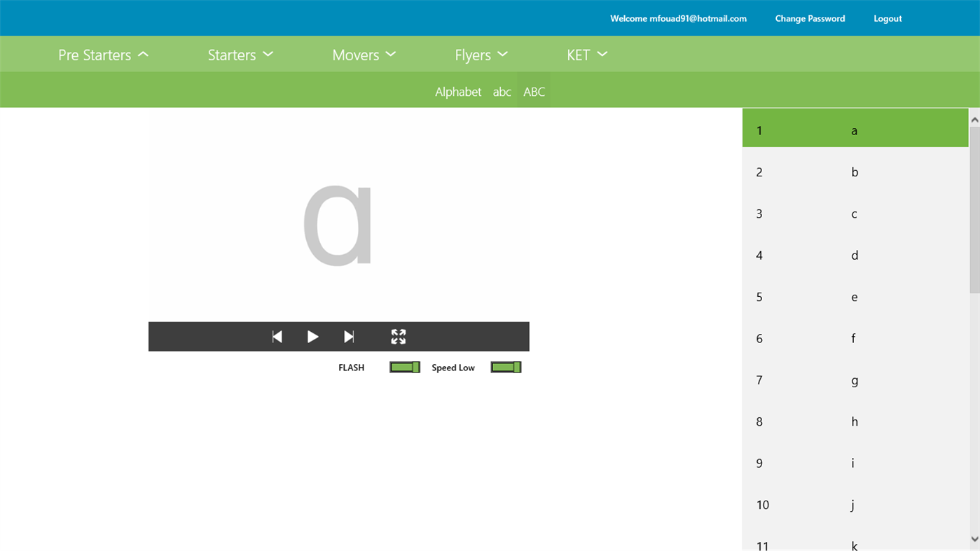Open flashcard for letter 'e'
The image size is (980, 551).
pyautogui.click(x=855, y=296)
